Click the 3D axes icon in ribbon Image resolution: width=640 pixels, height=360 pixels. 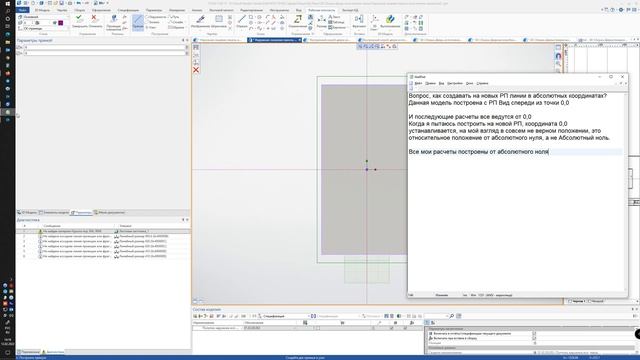tap(374, 19)
